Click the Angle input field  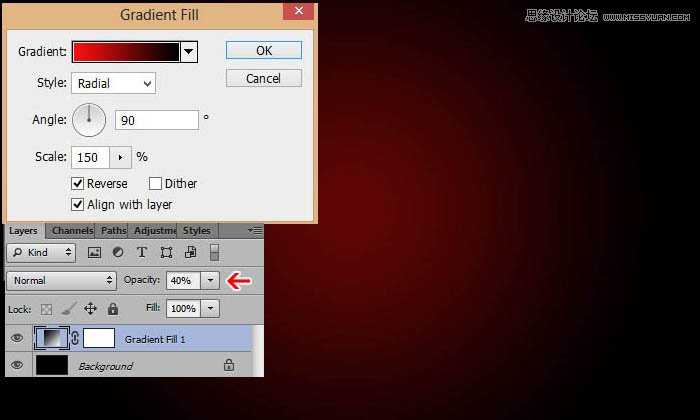157,121
